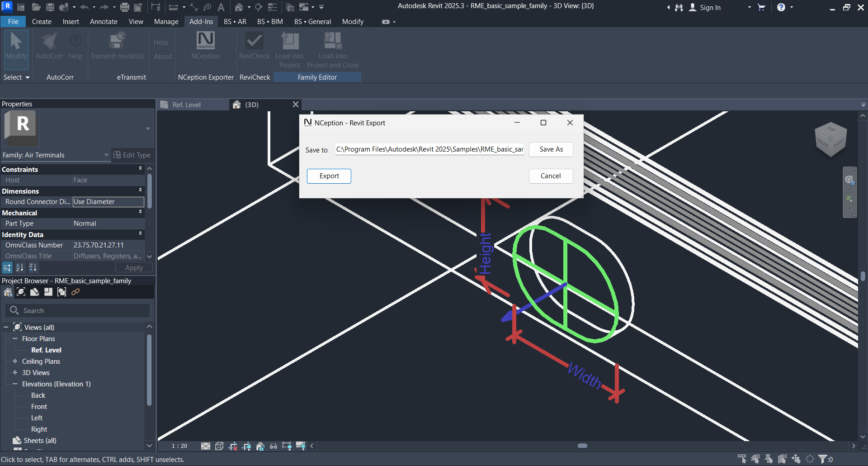Click the Save disk icon in the quick access toolbar
The height and width of the screenshot is (466, 868).
coord(50,7)
